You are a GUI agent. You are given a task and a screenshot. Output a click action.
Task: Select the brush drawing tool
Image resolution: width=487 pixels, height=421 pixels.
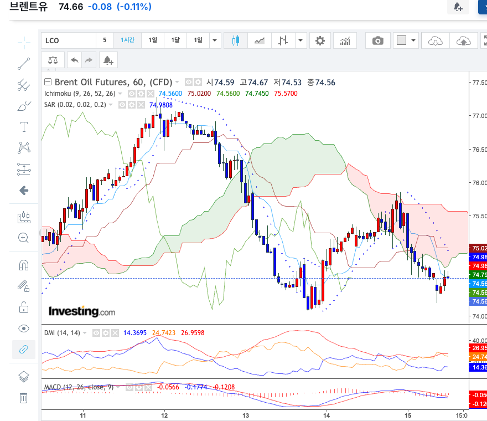[24, 106]
